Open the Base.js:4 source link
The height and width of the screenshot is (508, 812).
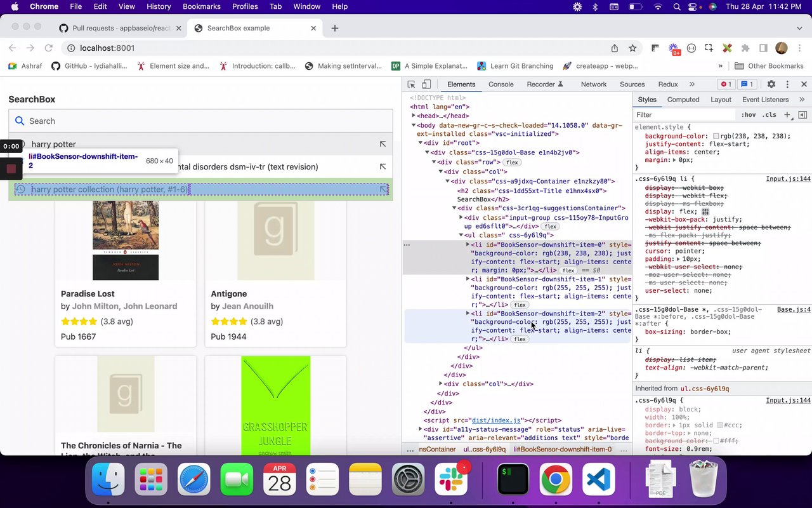pos(794,310)
